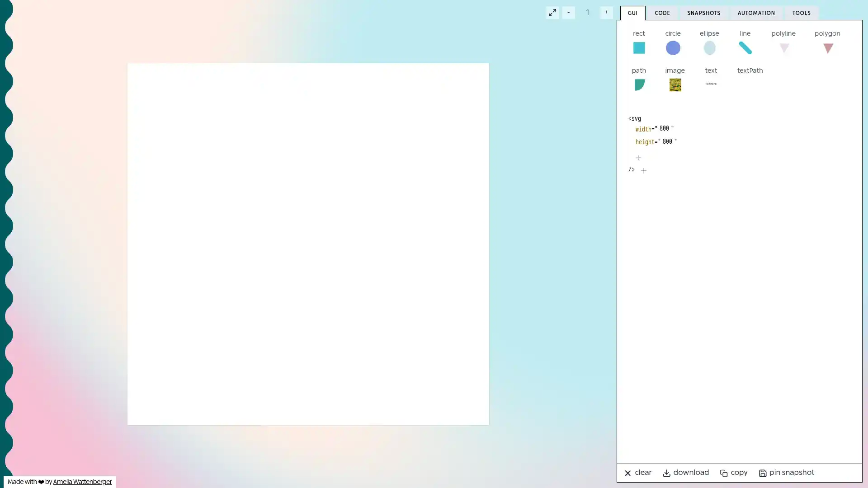Open Amelia Wattenberger link
868x488 pixels.
click(82, 482)
